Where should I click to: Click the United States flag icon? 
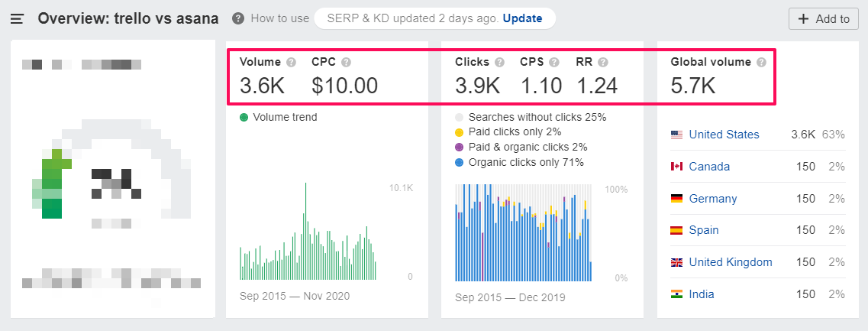676,135
